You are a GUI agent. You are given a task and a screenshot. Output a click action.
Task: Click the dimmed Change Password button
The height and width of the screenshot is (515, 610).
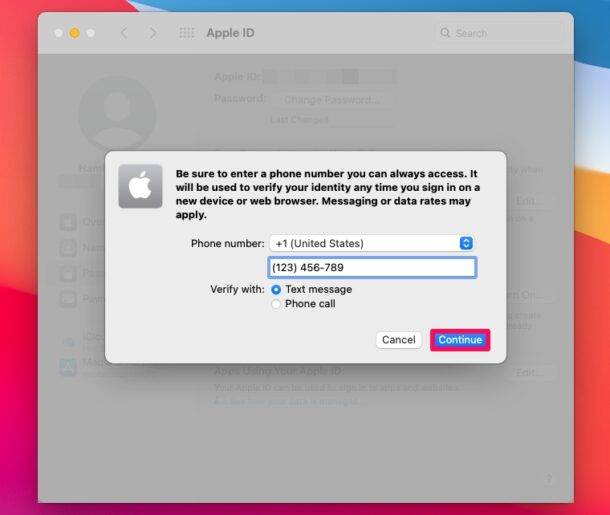(x=331, y=100)
